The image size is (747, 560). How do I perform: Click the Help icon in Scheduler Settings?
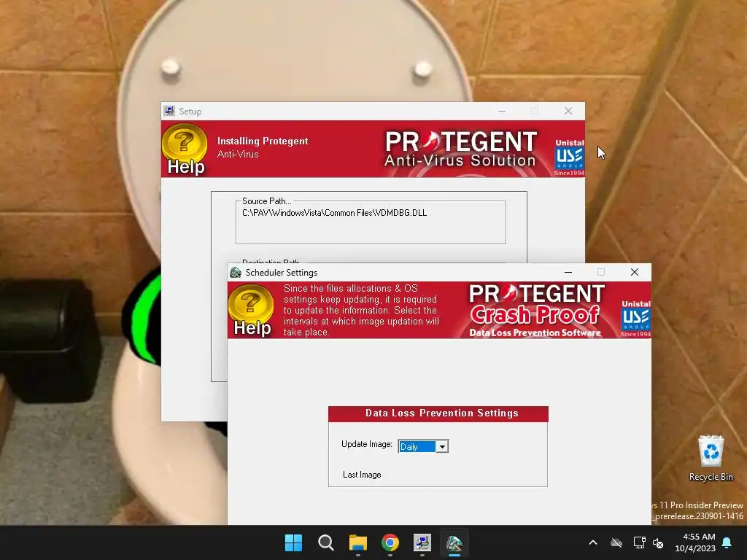click(252, 310)
